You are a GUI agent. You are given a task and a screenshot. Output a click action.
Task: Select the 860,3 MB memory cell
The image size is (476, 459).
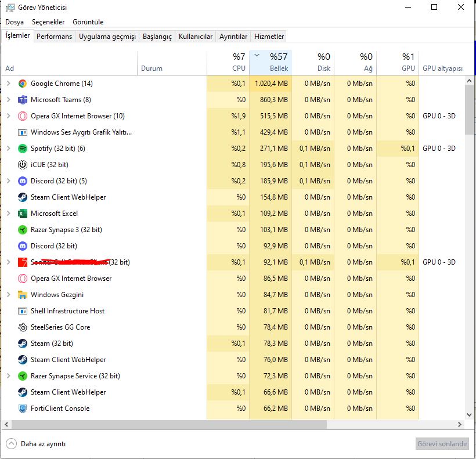pyautogui.click(x=271, y=100)
